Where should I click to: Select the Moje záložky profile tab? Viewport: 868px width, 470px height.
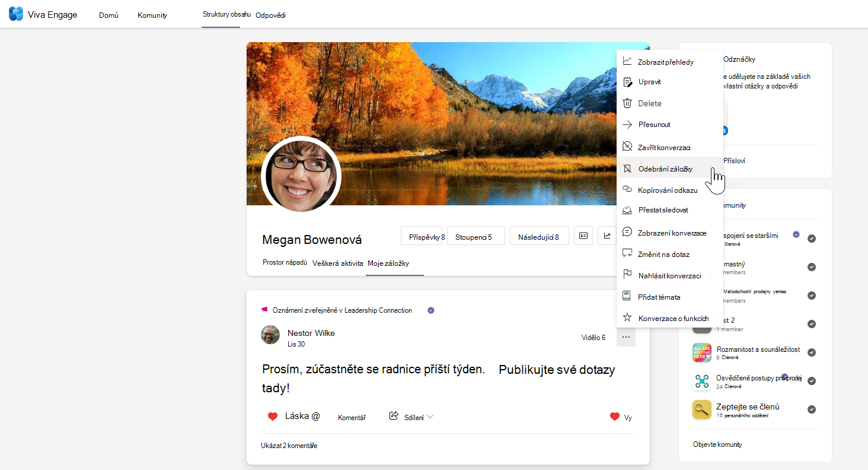(x=388, y=263)
